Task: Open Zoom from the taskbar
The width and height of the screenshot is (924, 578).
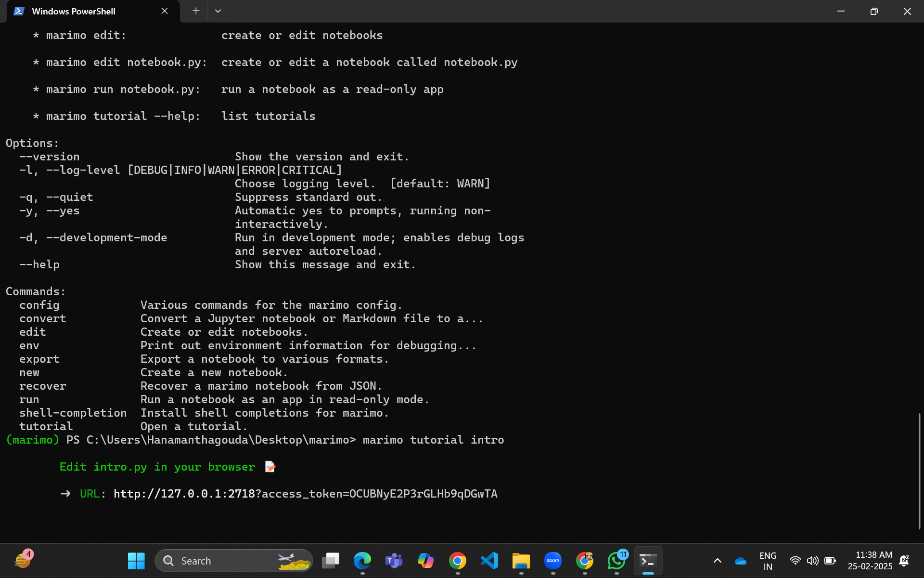Action: point(553,561)
